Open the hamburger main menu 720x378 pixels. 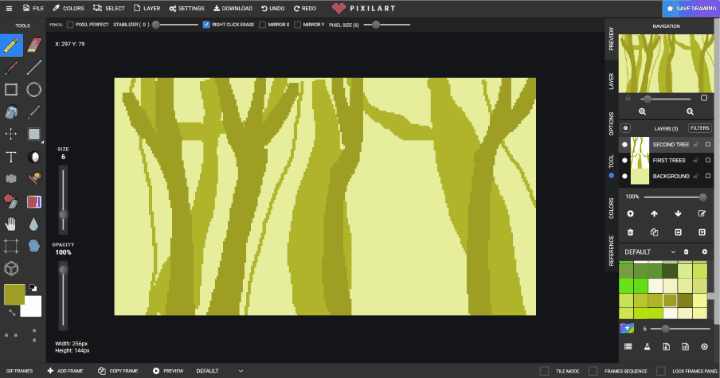point(9,8)
